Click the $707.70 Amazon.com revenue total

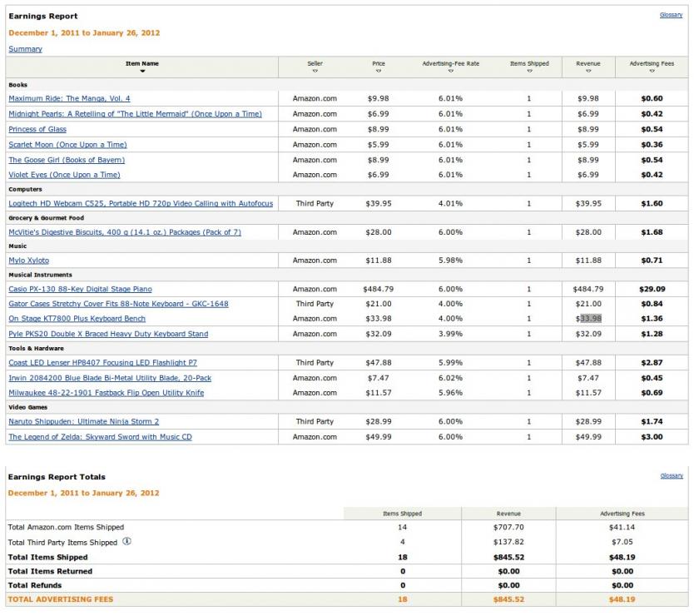pyautogui.click(x=508, y=528)
